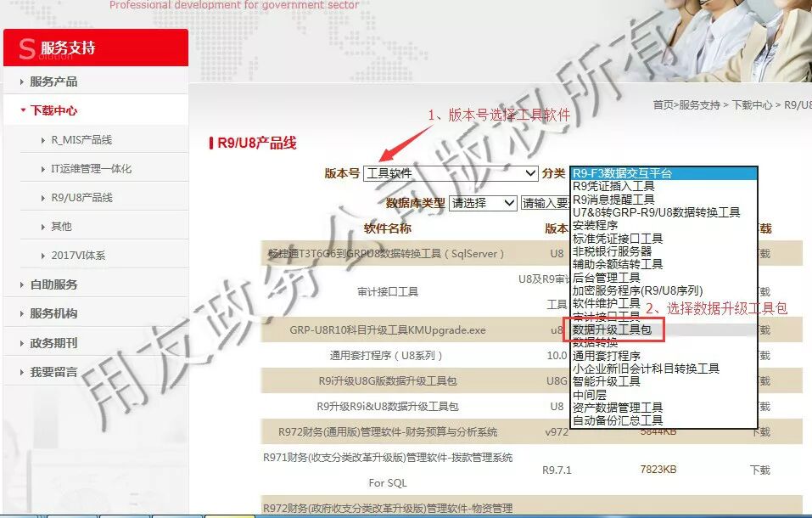Select 自动备份汇总工具 option
This screenshot has width=812, height=518.
coord(618,420)
